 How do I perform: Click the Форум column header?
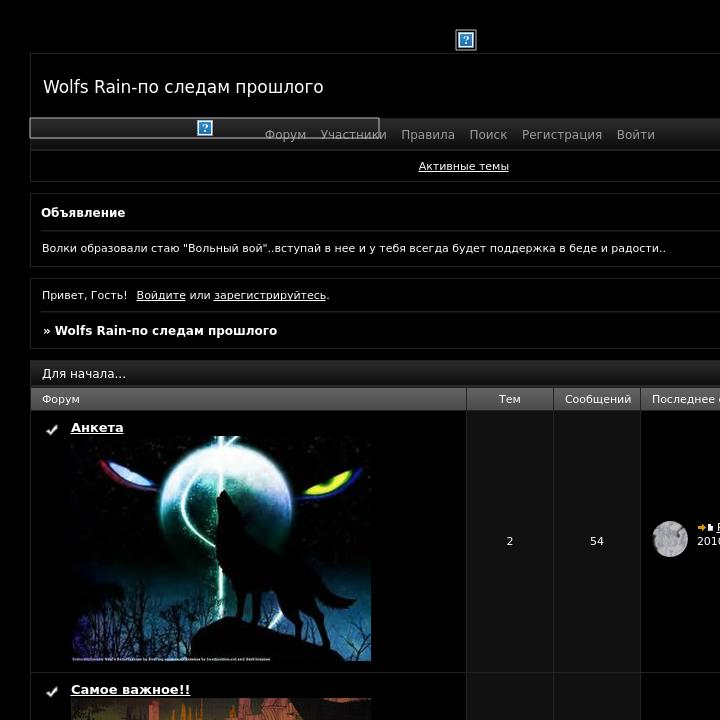248,399
